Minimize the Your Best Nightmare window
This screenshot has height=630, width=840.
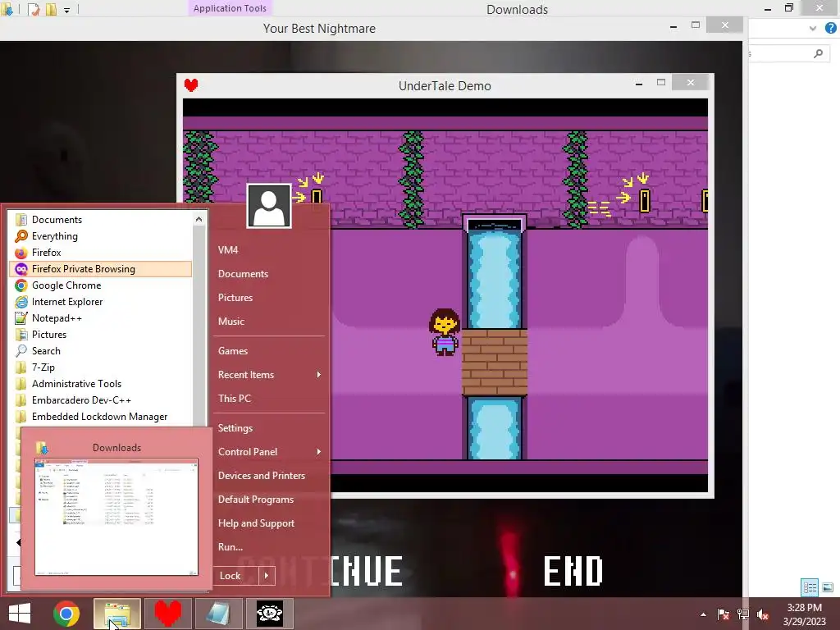point(673,25)
